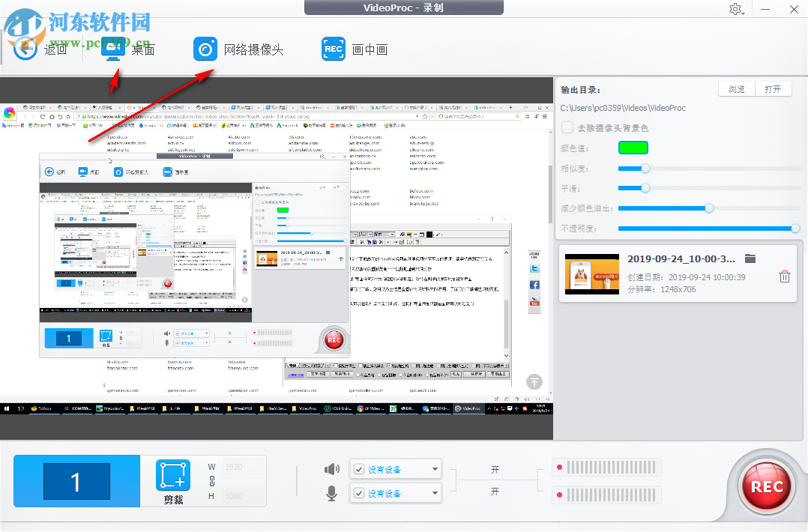
Task: Select the 桌面 desktop recording mode icon
Action: 112,48
